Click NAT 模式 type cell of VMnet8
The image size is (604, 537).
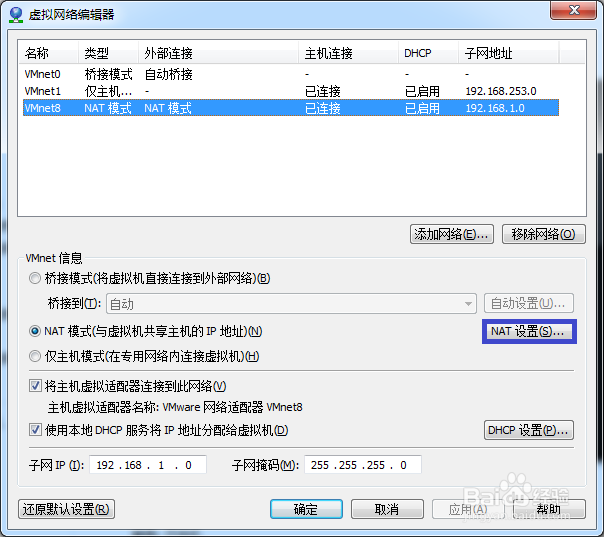coord(108,108)
